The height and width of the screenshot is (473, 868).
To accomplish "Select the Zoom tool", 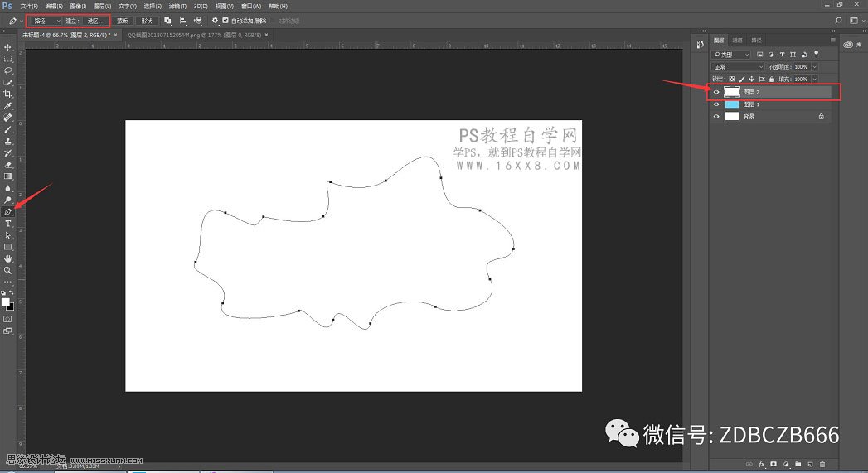I will [x=7, y=271].
